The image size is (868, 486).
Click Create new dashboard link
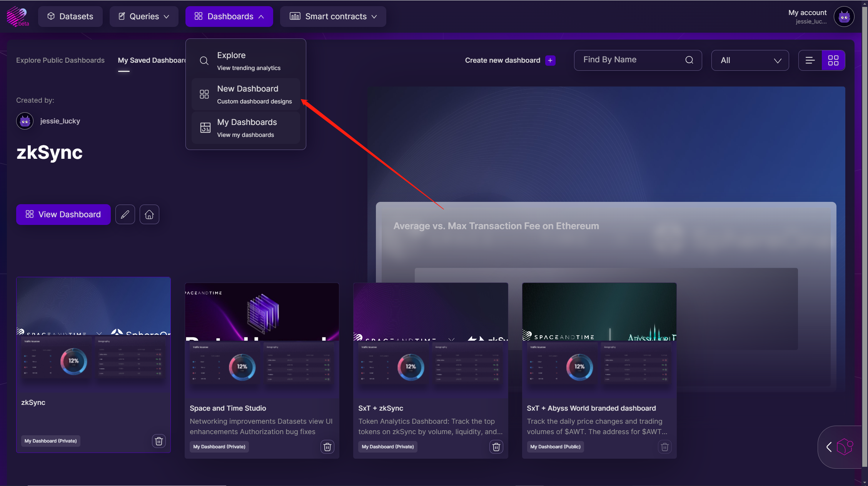(x=502, y=60)
